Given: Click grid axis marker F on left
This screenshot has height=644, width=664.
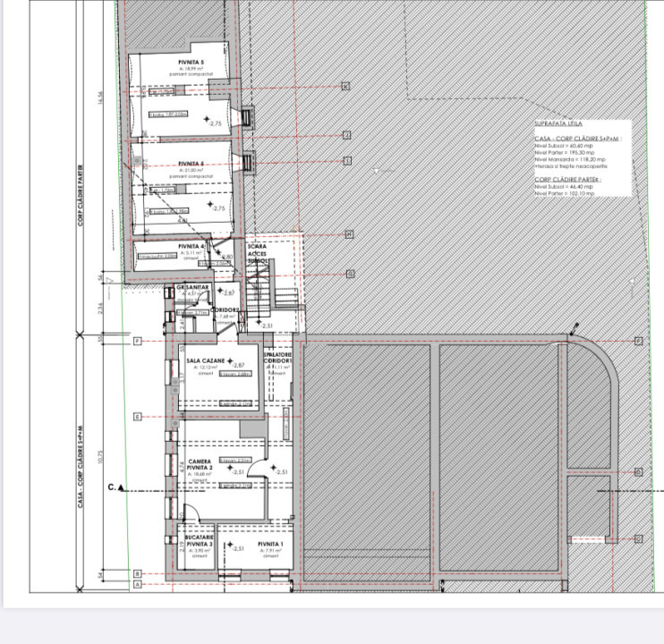Looking at the screenshot, I should 138,342.
